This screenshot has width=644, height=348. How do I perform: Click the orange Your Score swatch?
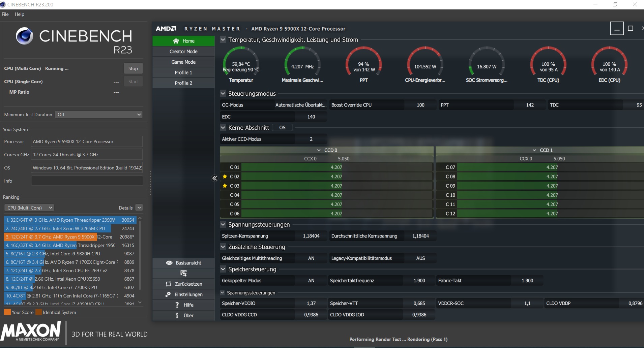click(x=7, y=312)
